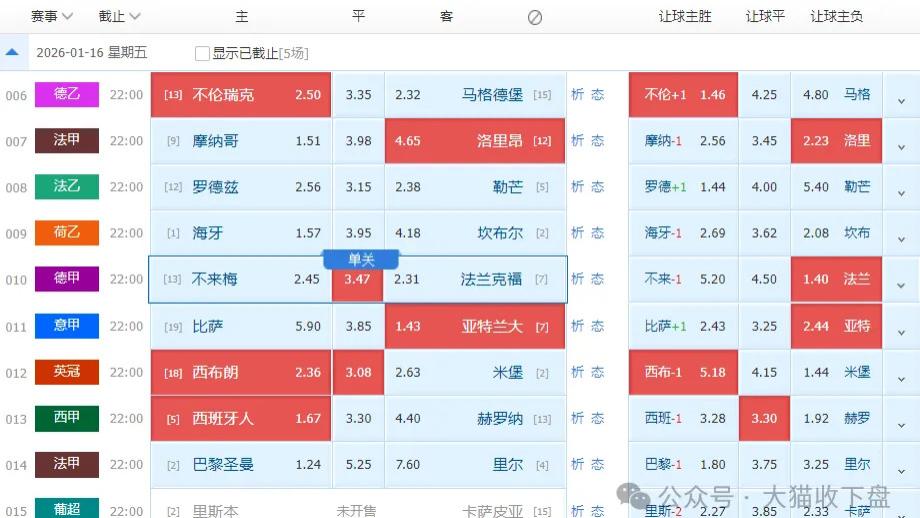The height and width of the screenshot is (518, 920).
Task: Pick handicap loss 2.44 亚特
Action: coord(836,326)
